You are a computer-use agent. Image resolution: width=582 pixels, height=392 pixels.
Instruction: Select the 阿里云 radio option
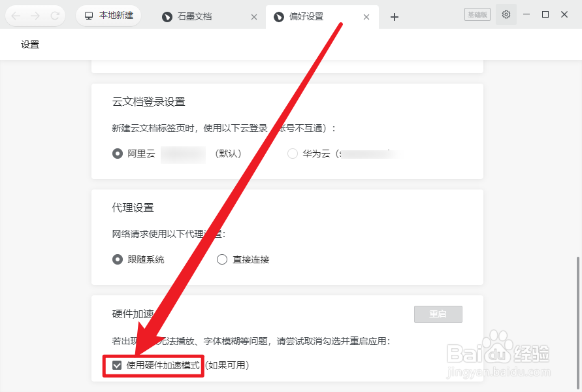coord(118,154)
